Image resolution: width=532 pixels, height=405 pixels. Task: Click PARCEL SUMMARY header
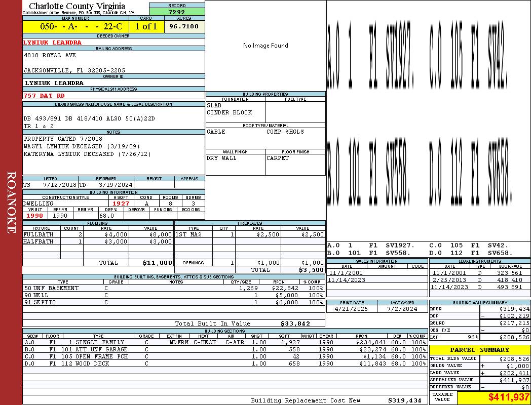479,350
